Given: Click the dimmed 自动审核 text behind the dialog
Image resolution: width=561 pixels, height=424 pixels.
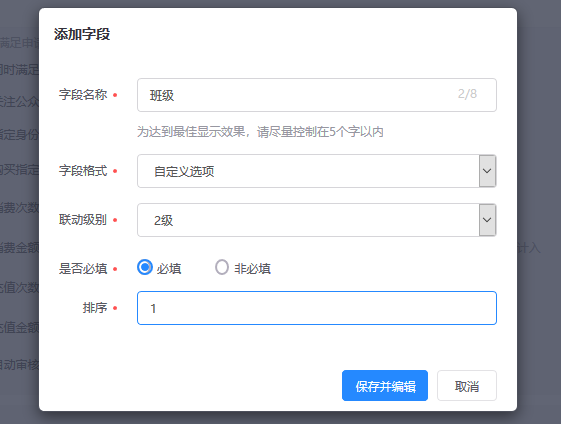Looking at the screenshot, I should [19, 365].
